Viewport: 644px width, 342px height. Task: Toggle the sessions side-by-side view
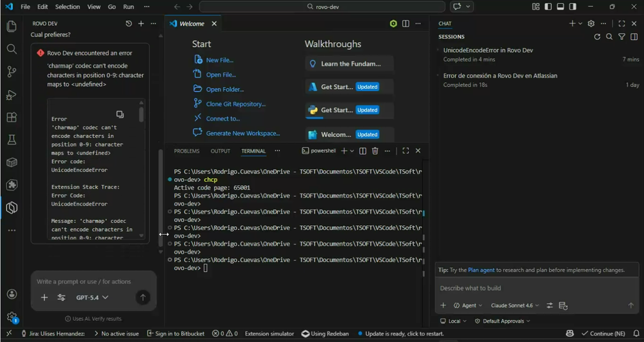pyautogui.click(x=634, y=37)
